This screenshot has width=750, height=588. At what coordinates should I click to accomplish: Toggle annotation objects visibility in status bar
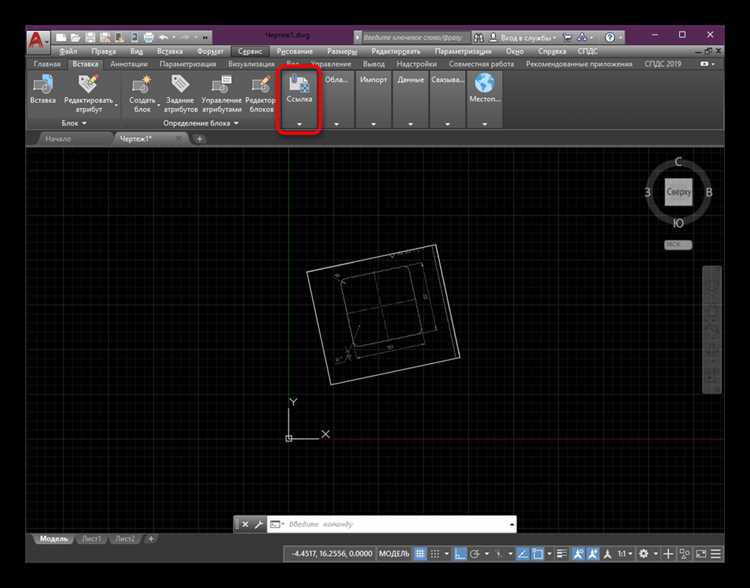click(x=578, y=554)
